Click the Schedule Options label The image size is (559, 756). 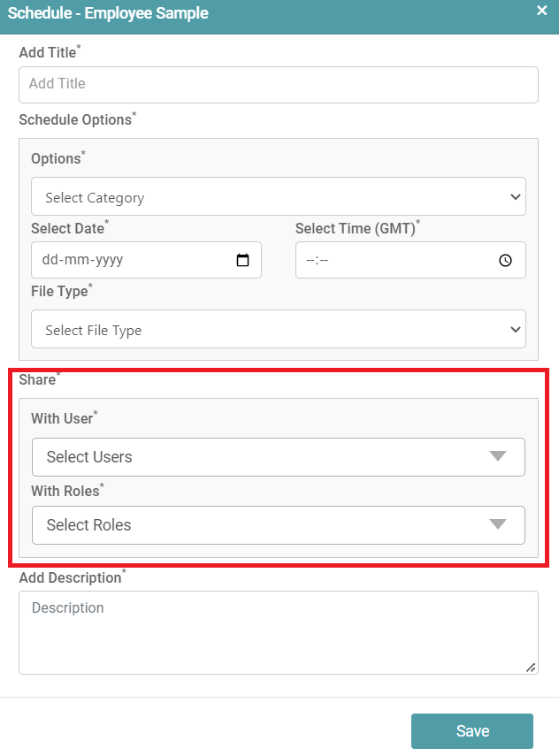[x=75, y=120]
